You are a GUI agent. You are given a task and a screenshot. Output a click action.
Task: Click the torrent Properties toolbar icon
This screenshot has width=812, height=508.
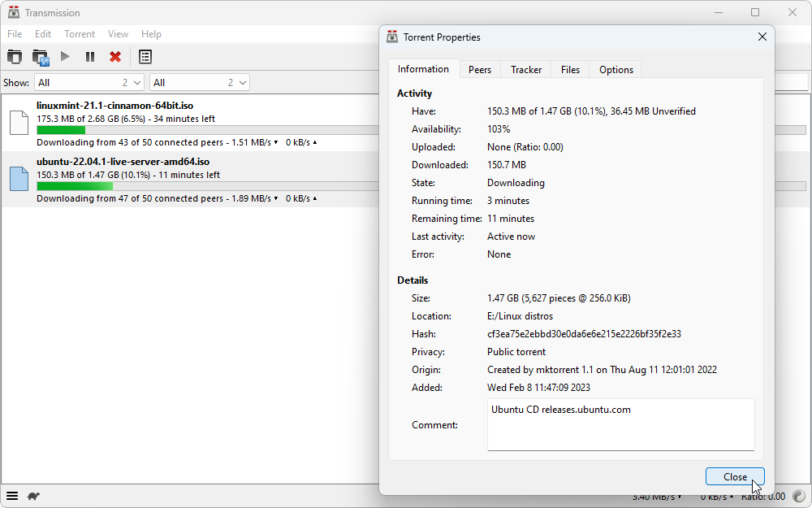coord(145,57)
